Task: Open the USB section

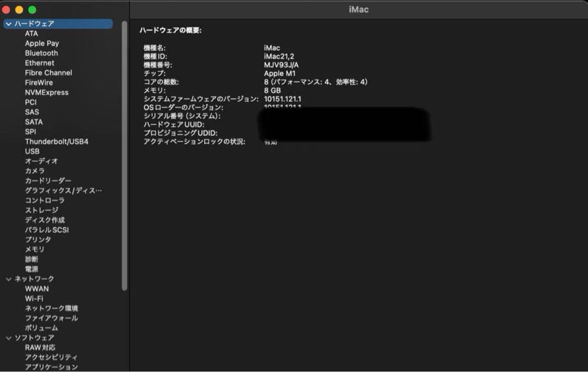Action: pyautogui.click(x=32, y=151)
